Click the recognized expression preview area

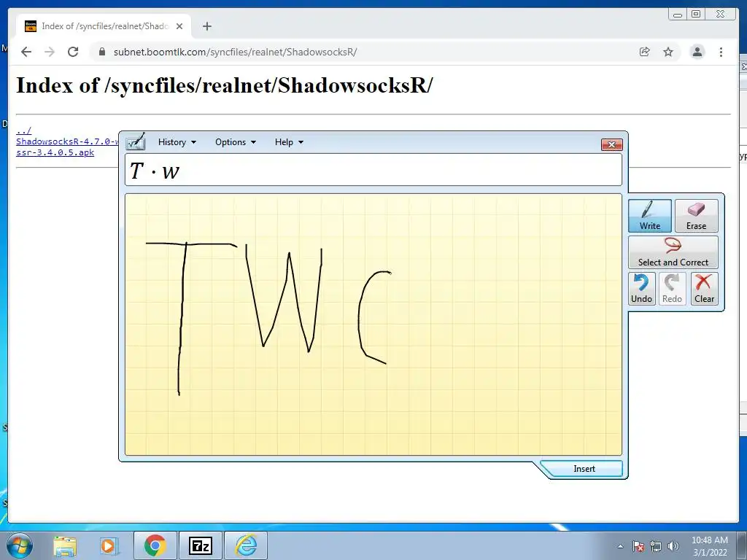[x=373, y=169]
